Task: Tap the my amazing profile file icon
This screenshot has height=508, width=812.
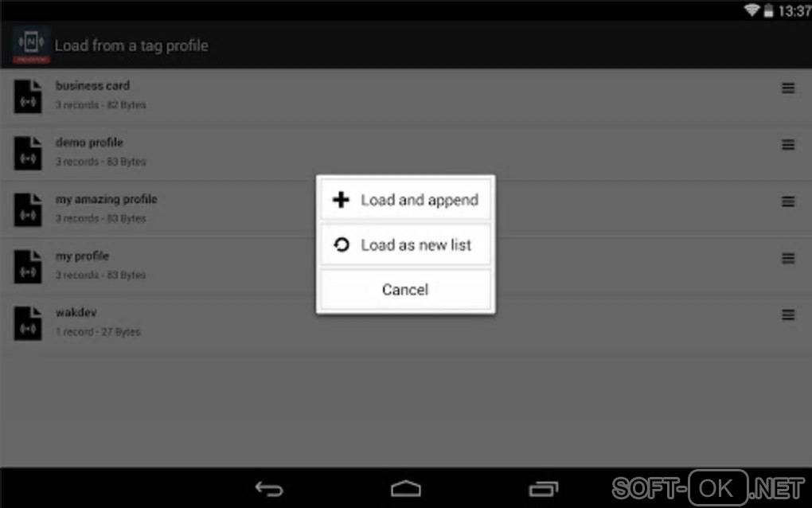Action: point(28,209)
